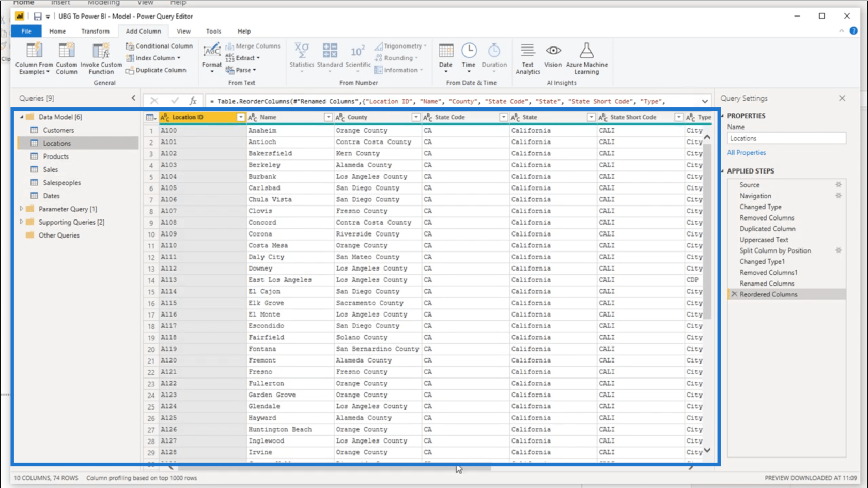Collapse the Queries pane
The height and width of the screenshot is (488, 868).
133,98
